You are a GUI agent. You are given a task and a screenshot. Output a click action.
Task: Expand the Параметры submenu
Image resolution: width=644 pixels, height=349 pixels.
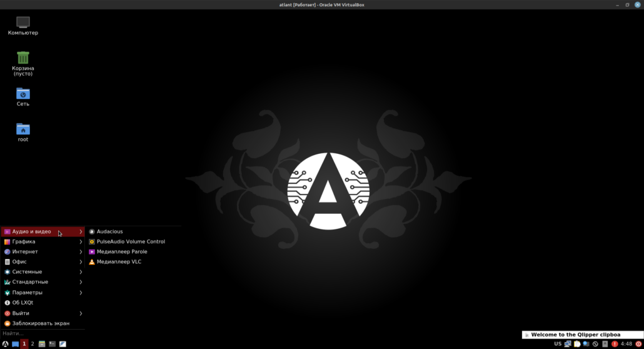(43, 293)
